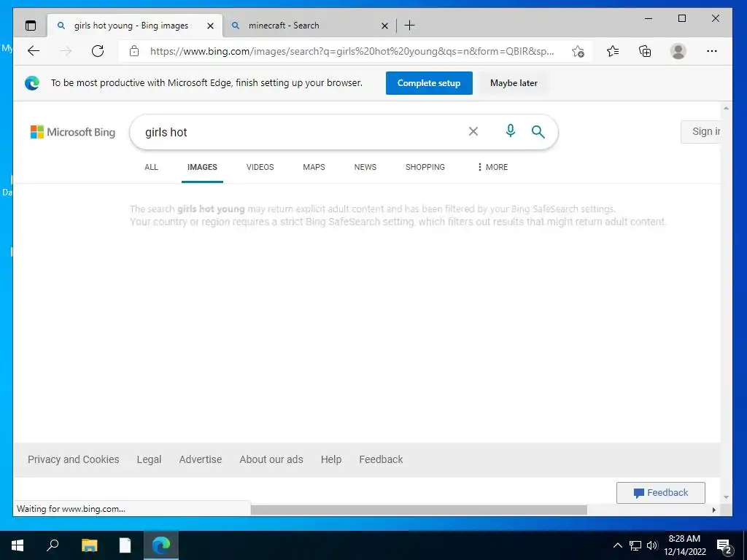The image size is (747, 560).
Task: Open the Advertise footer link
Action: (201, 459)
